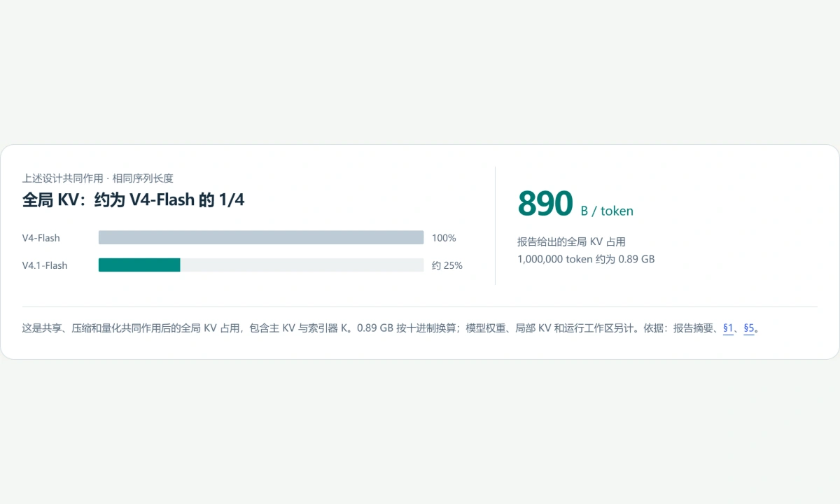Viewport: 840px width, 504px height.
Task: Click the empty gray track of V4.1-Flash bar
Action: point(302,265)
